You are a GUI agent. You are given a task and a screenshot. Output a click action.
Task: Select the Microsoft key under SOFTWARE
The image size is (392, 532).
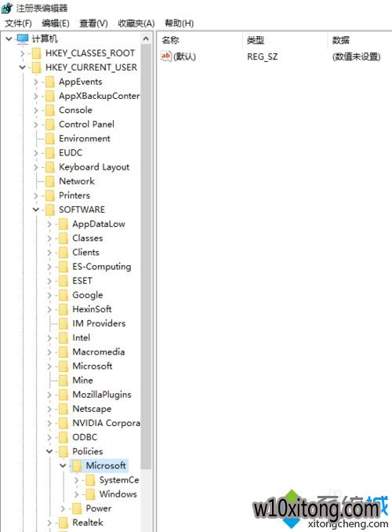[93, 366]
